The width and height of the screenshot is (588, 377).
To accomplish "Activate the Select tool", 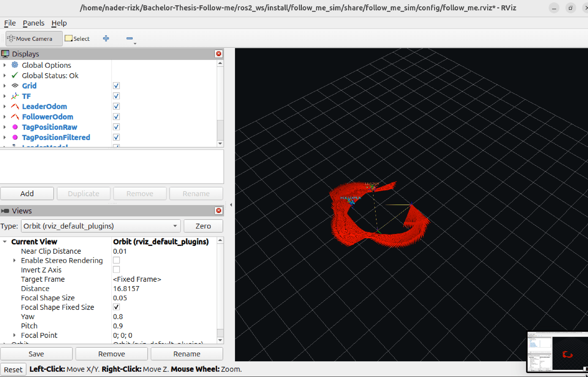I will (x=77, y=39).
